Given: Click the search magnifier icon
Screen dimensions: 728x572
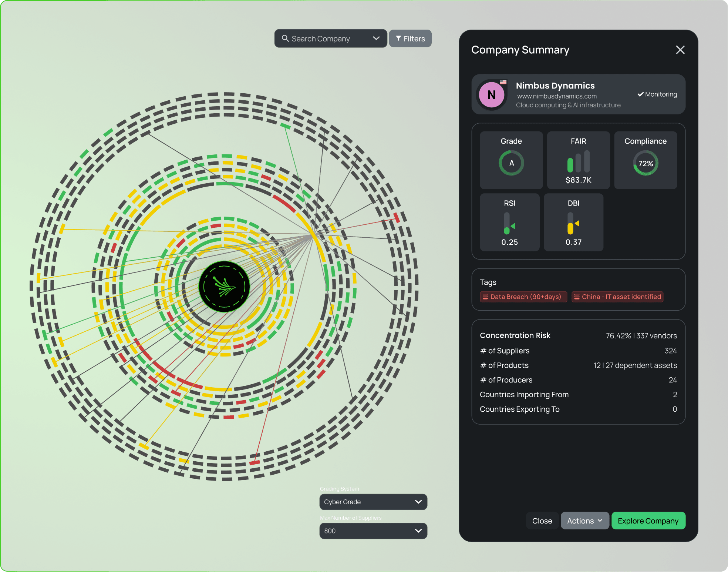Looking at the screenshot, I should 285,39.
